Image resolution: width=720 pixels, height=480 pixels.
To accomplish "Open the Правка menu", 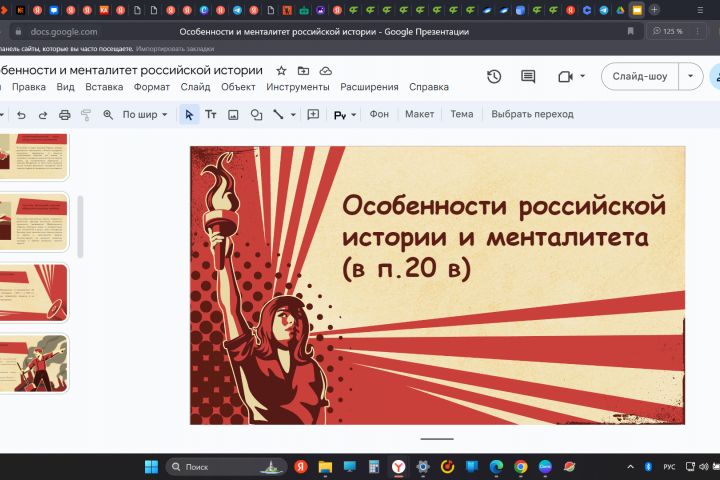I will coord(29,87).
